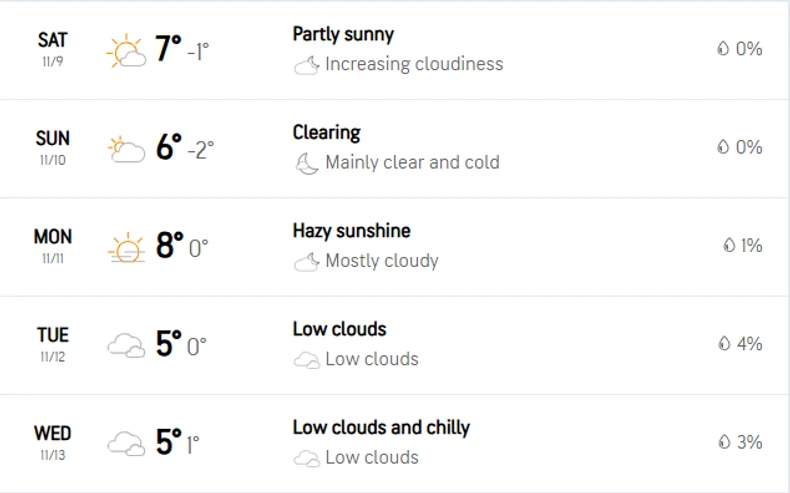Click the 'Partly sunny' forecast text
Viewport: 790px width, 493px height.
tap(343, 35)
